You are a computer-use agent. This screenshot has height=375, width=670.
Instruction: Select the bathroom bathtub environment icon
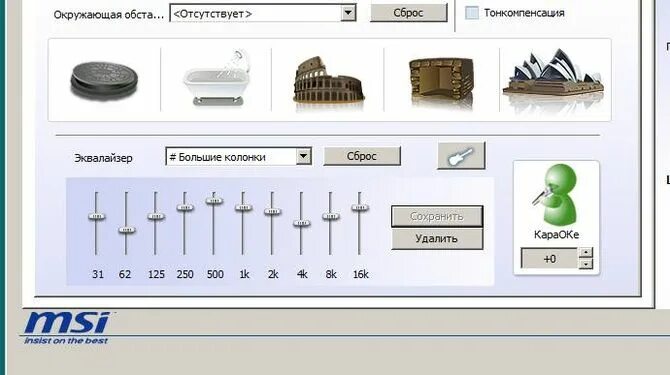point(217,78)
